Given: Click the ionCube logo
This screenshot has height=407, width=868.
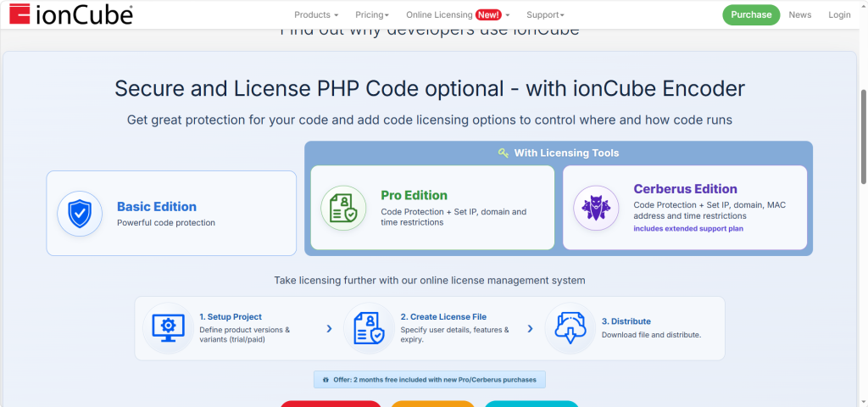Looking at the screenshot, I should tap(71, 15).
